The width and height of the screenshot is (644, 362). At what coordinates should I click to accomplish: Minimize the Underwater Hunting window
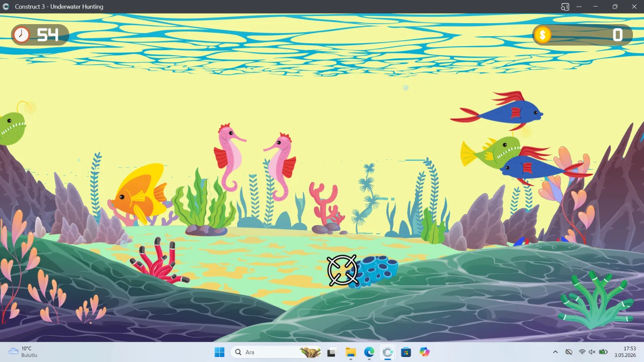click(x=595, y=7)
